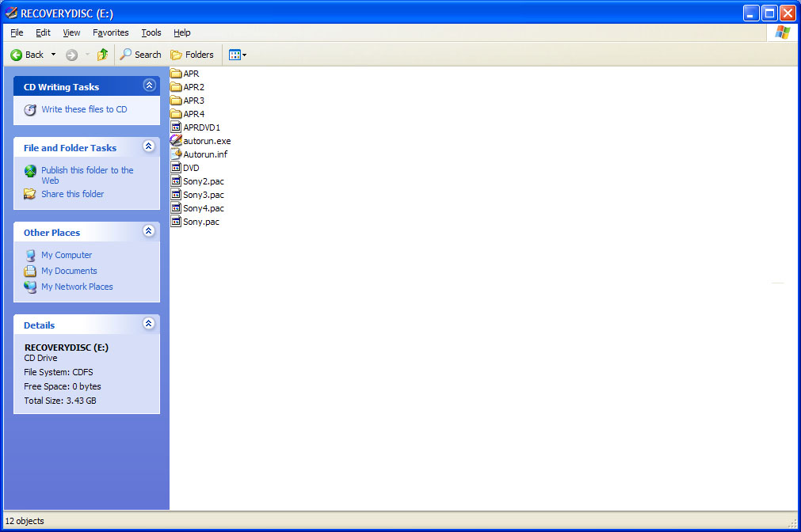Open the Back history dropdown arrow
The width and height of the screenshot is (801, 532).
[x=53, y=55]
